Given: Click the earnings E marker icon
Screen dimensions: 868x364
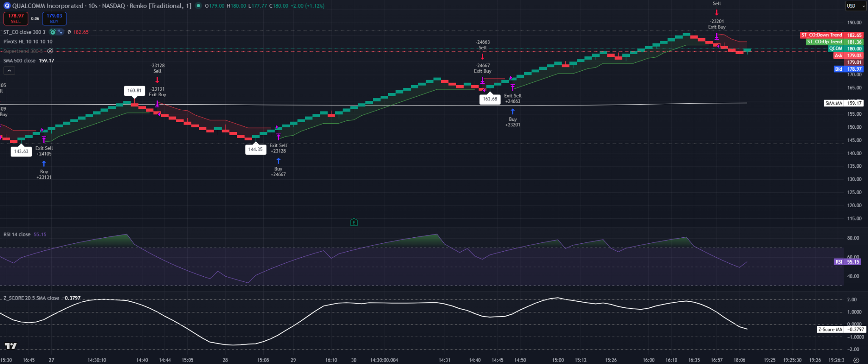Looking at the screenshot, I should coord(354,222).
